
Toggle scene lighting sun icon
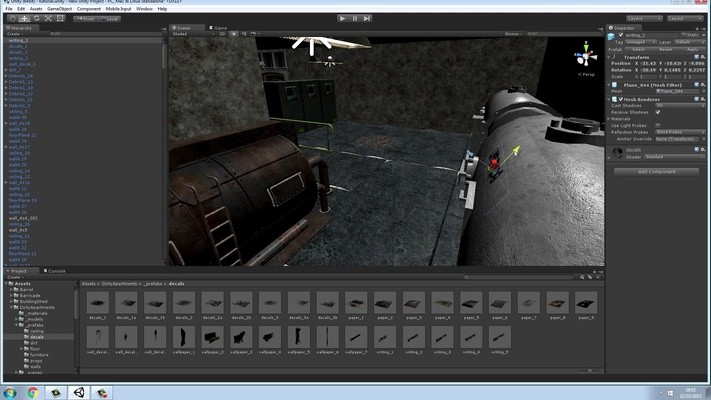(x=234, y=34)
